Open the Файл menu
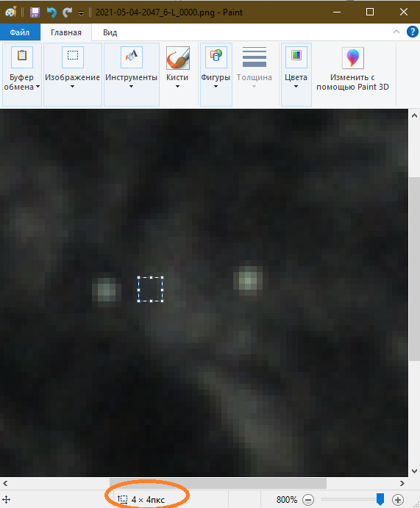Viewport: 420px width, 508px height. point(20,32)
